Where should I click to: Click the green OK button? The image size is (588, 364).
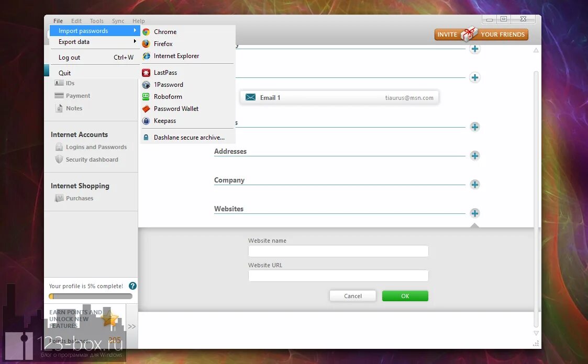405,296
